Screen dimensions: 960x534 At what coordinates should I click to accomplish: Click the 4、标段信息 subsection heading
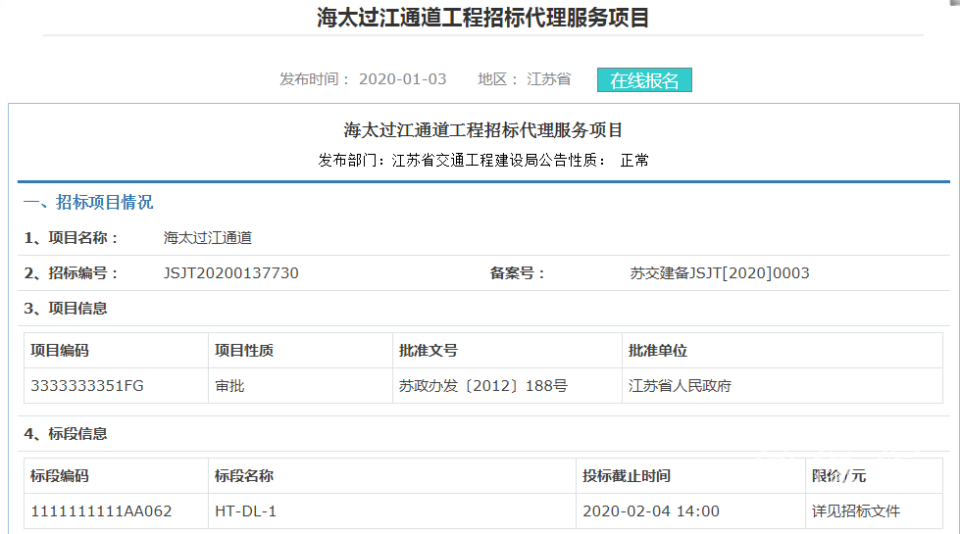[66, 434]
